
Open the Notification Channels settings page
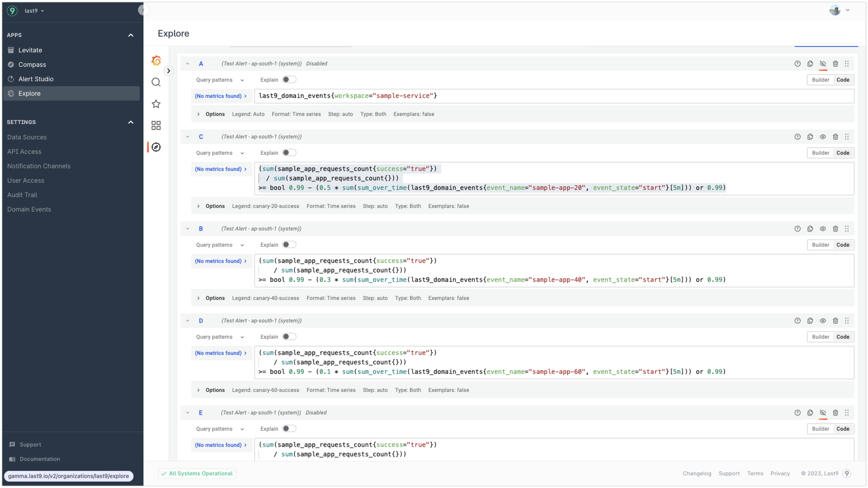(39, 166)
